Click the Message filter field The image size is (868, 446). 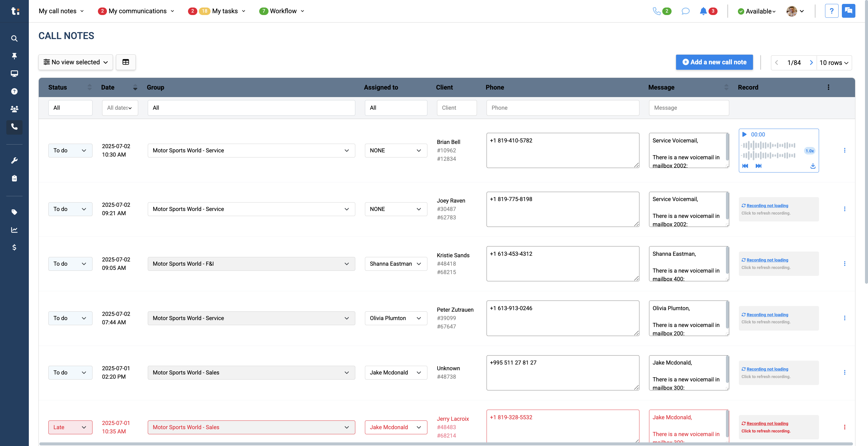tap(689, 108)
